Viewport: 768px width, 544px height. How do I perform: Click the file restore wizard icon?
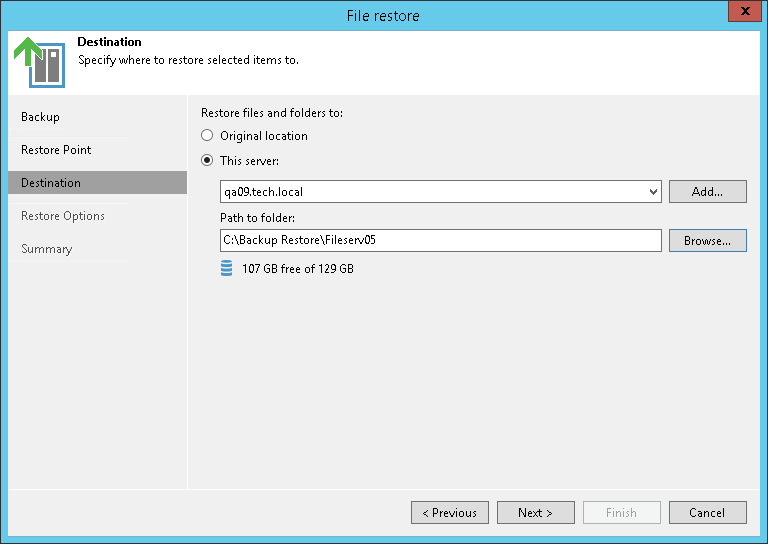click(38, 61)
